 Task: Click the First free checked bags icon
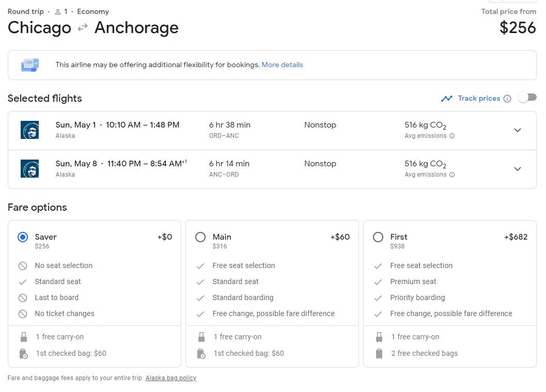point(379,354)
